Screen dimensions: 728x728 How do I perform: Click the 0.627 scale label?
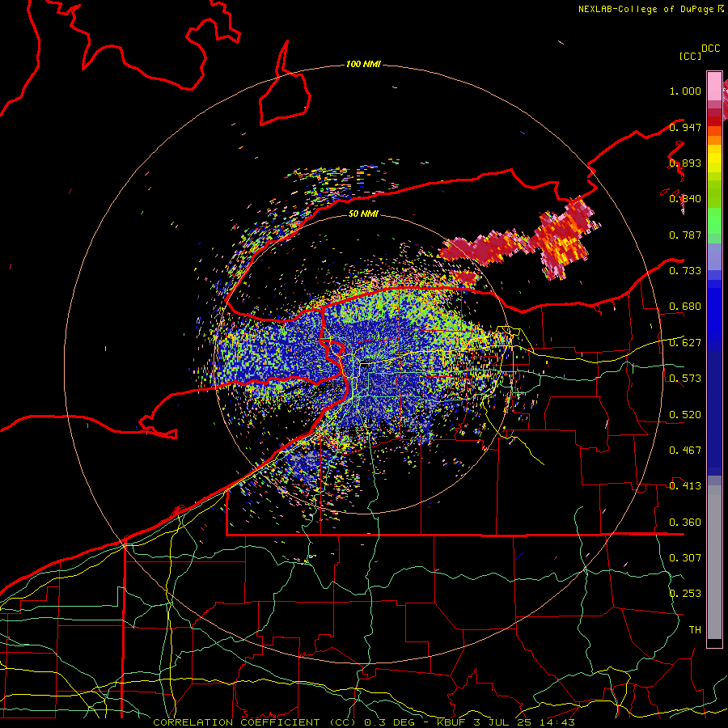coord(685,343)
